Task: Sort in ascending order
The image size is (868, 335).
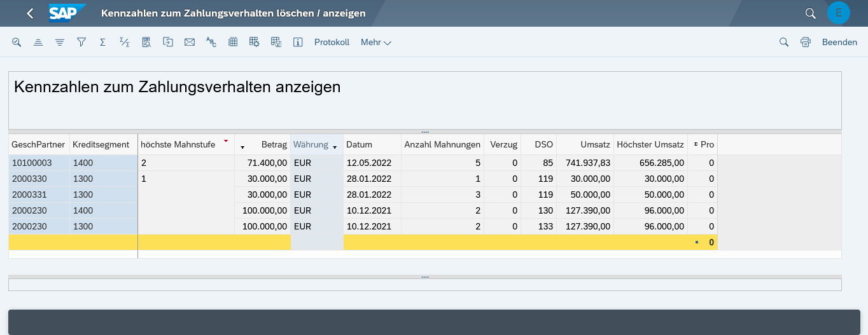Action: pos(38,42)
